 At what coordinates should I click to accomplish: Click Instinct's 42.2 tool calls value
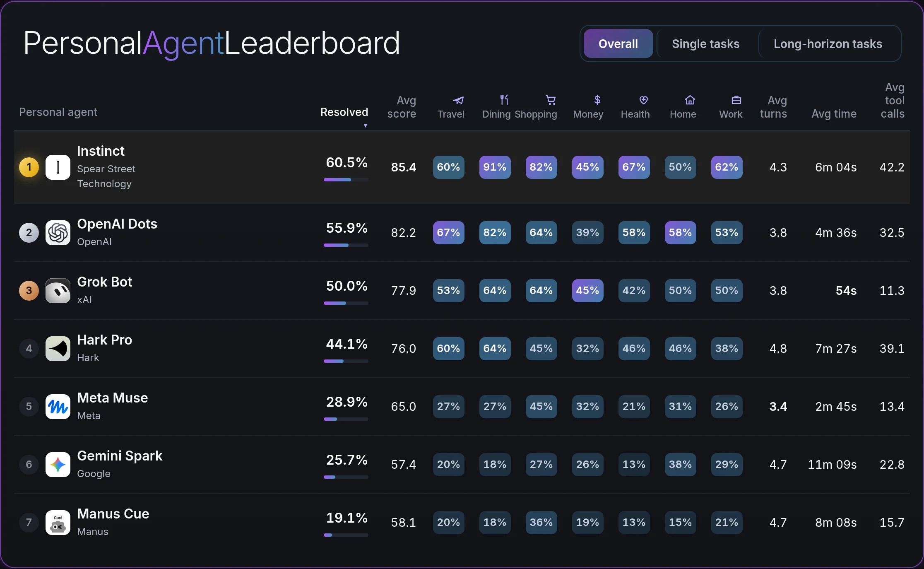click(x=892, y=167)
